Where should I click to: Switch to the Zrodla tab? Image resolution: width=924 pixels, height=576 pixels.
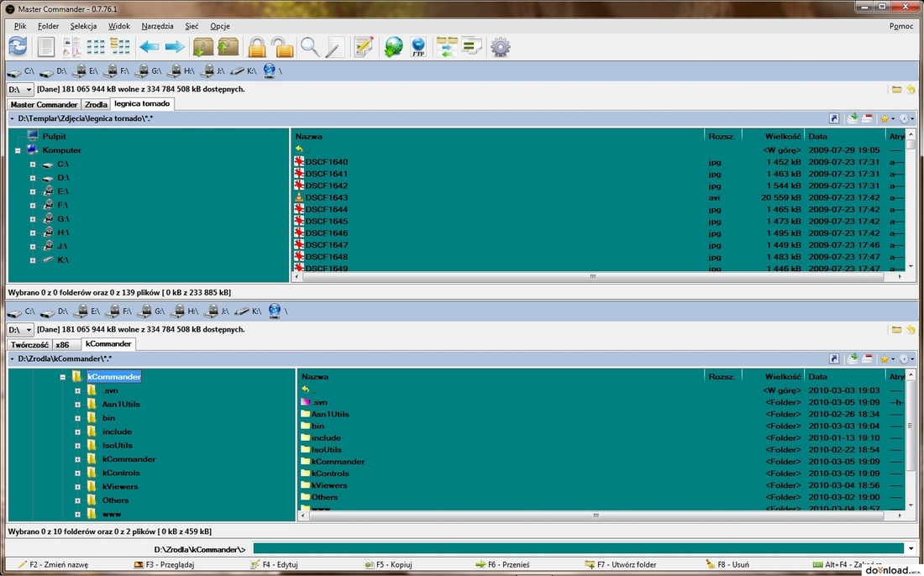pos(96,104)
